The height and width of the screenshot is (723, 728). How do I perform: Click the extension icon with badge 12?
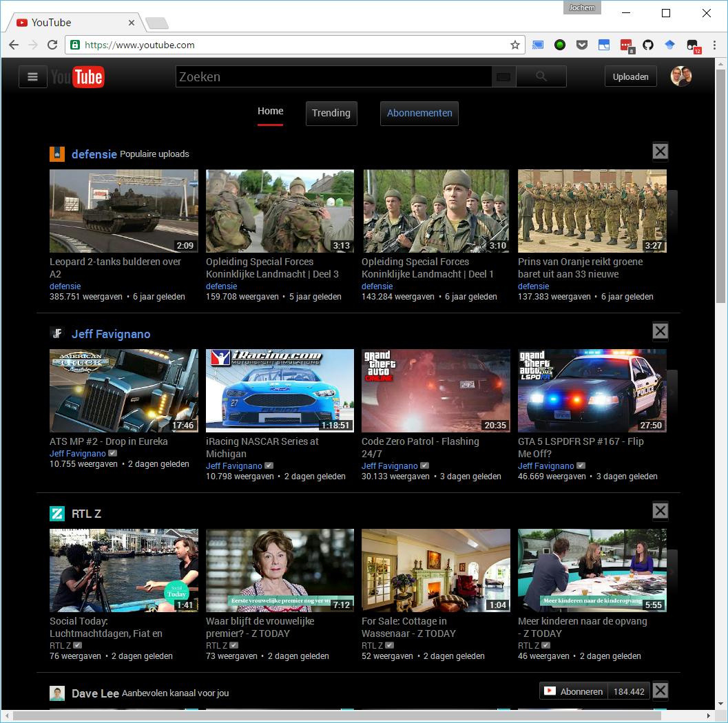(693, 46)
